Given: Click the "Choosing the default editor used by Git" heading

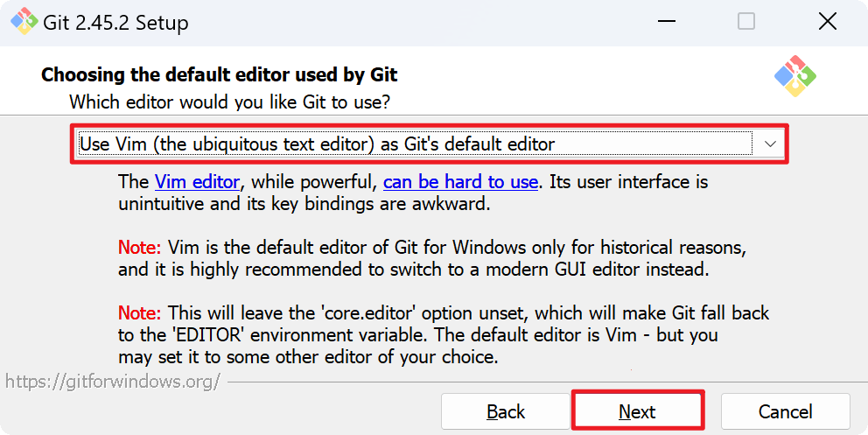Looking at the screenshot, I should click(219, 75).
